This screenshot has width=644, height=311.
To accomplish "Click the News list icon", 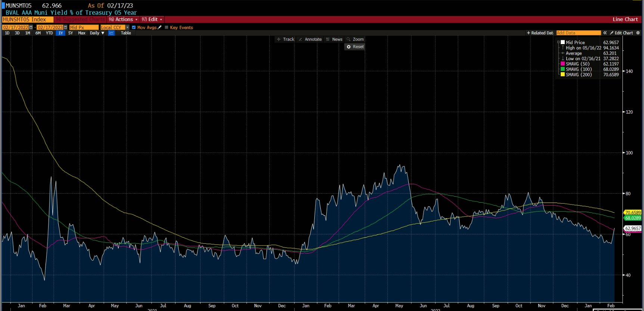I will [328, 39].
